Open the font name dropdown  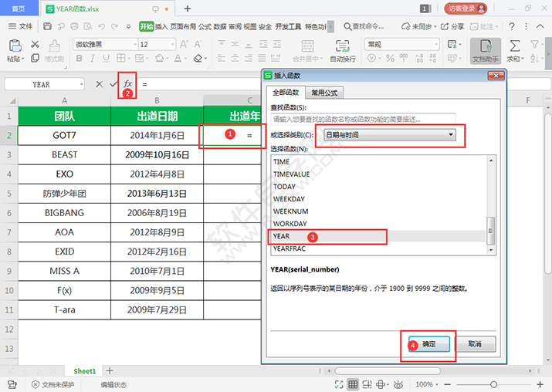(x=135, y=44)
